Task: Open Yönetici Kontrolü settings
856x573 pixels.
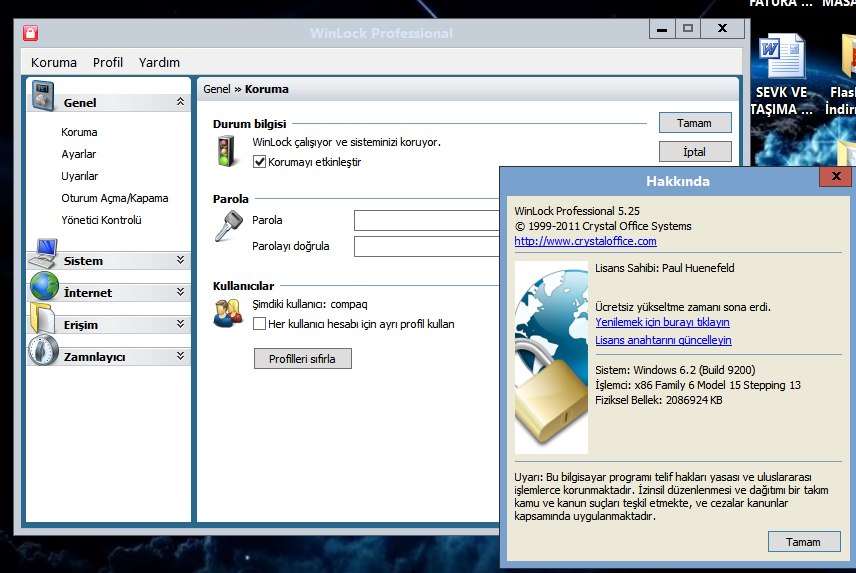Action: pyautogui.click(x=101, y=220)
